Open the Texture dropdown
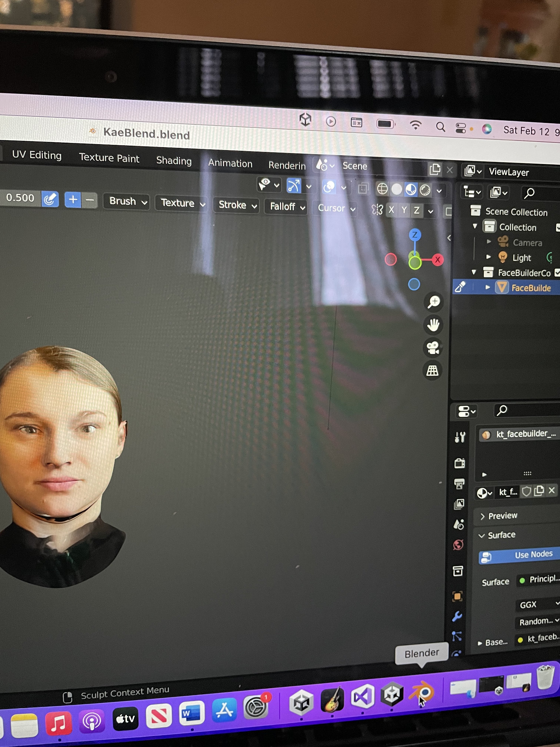The image size is (560, 747). (181, 204)
